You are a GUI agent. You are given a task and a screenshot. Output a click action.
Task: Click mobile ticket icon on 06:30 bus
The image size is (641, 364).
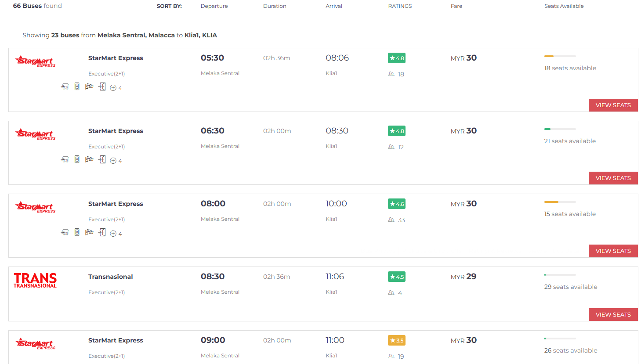[x=77, y=159]
